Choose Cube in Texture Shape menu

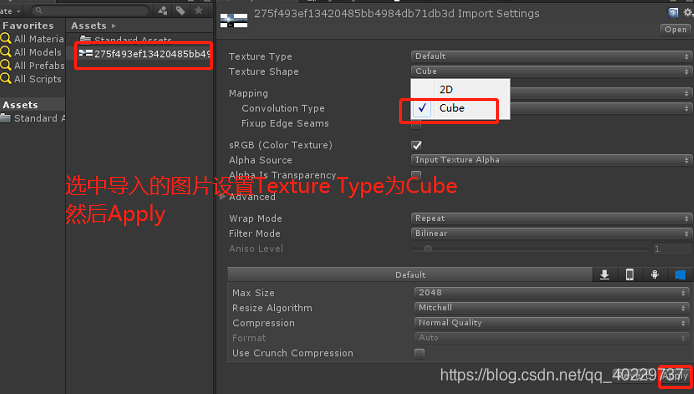tap(460, 108)
